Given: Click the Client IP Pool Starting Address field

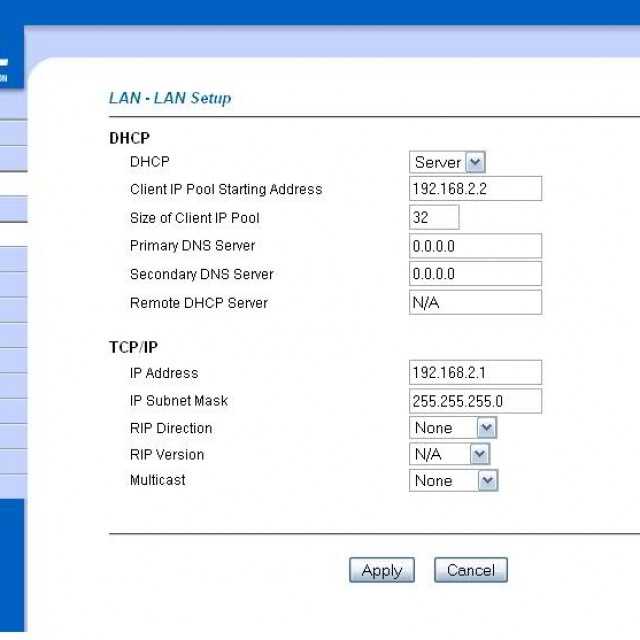Looking at the screenshot, I should [x=476, y=189].
